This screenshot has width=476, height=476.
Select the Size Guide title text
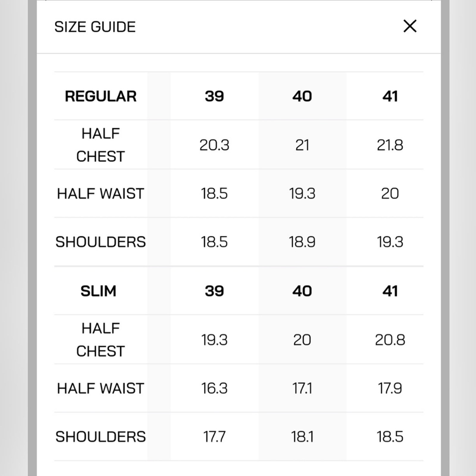tap(95, 27)
